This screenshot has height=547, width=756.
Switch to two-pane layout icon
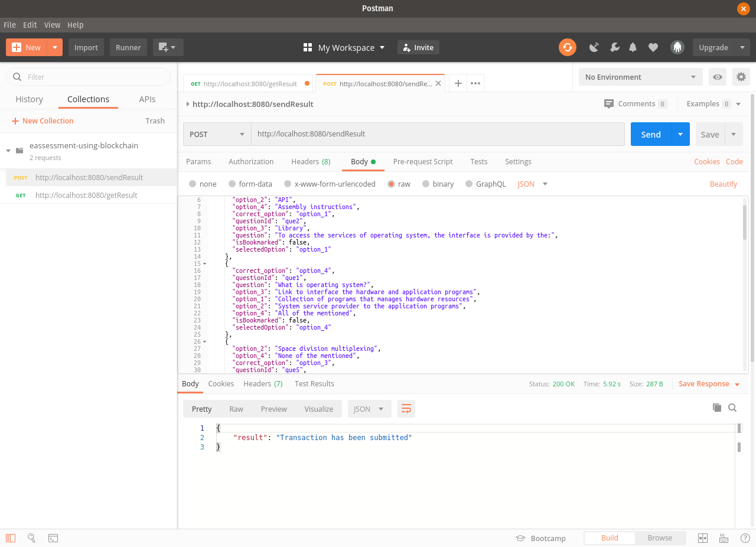click(x=703, y=538)
